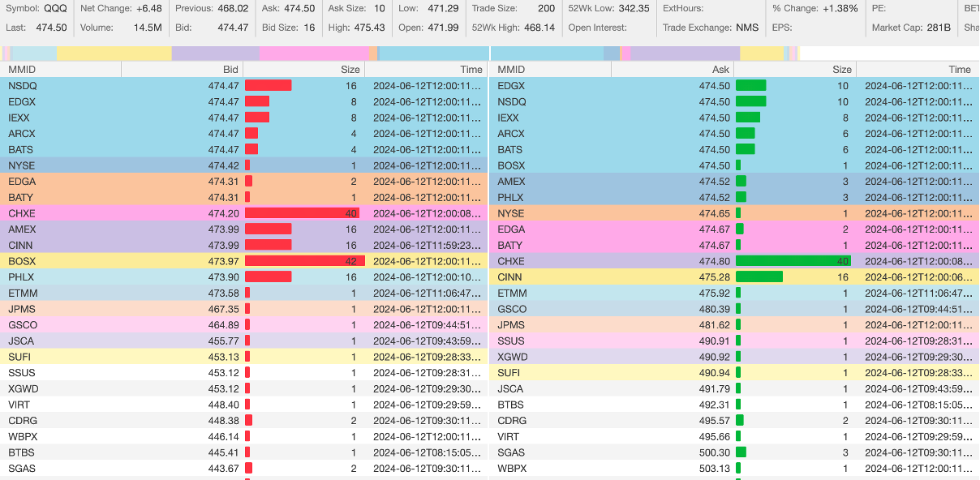Click the Low value 471.29

tap(443, 8)
